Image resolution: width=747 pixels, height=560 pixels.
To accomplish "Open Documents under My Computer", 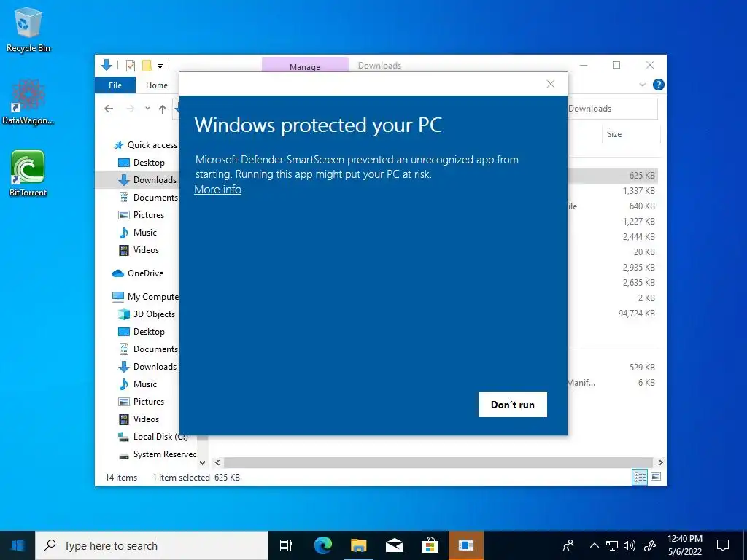I will point(147,349).
